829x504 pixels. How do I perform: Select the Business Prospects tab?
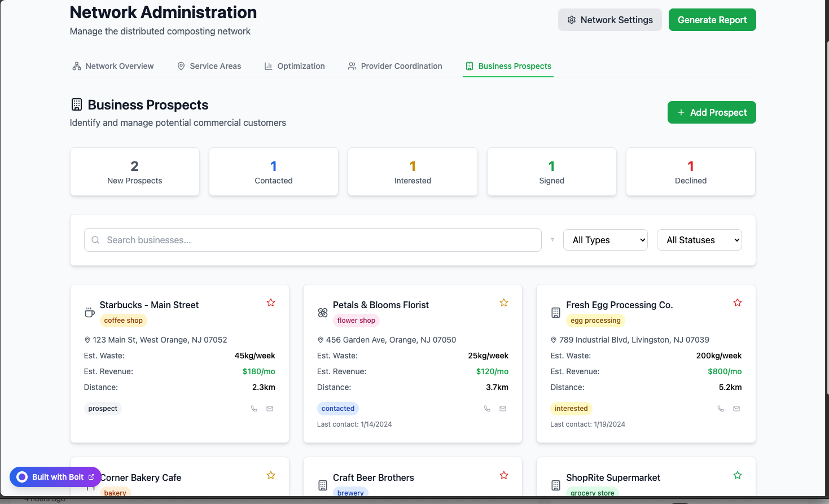coord(508,66)
